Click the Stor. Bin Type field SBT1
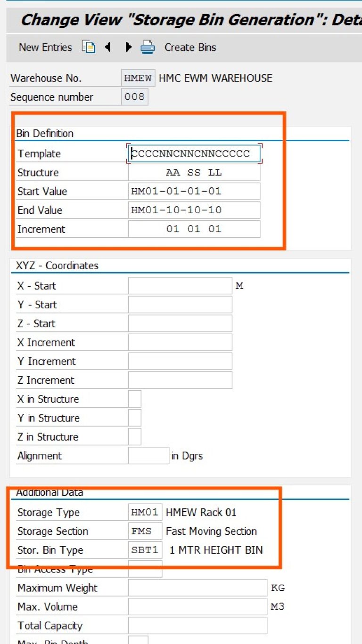Image resolution: width=362 pixels, height=644 pixels. tap(145, 550)
